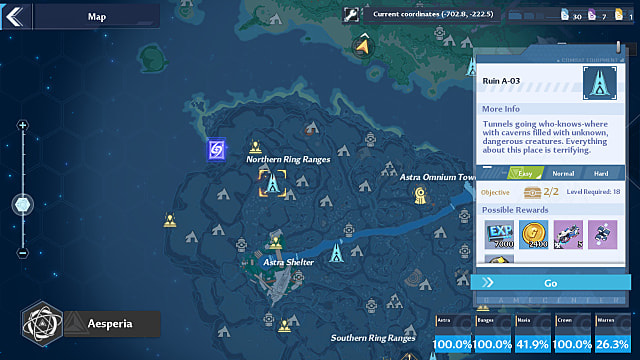Select the yellow beacon marker south of Astra Shelter
Image resolution: width=640 pixels, height=360 pixels.
pos(284,326)
